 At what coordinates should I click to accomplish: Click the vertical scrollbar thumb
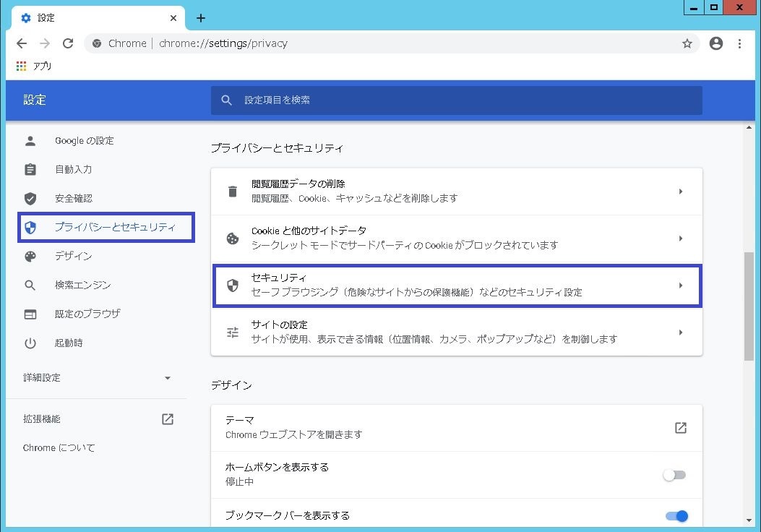click(749, 306)
